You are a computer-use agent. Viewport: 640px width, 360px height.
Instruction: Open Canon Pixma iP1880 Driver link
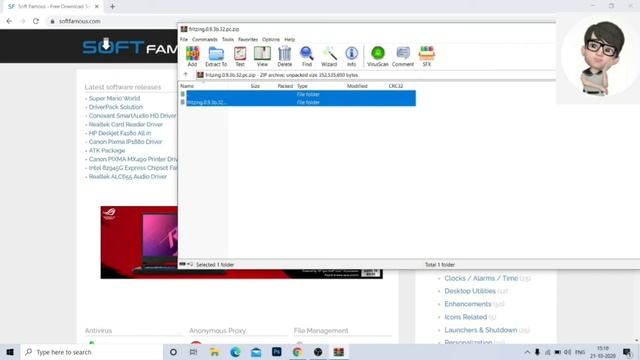click(125, 142)
